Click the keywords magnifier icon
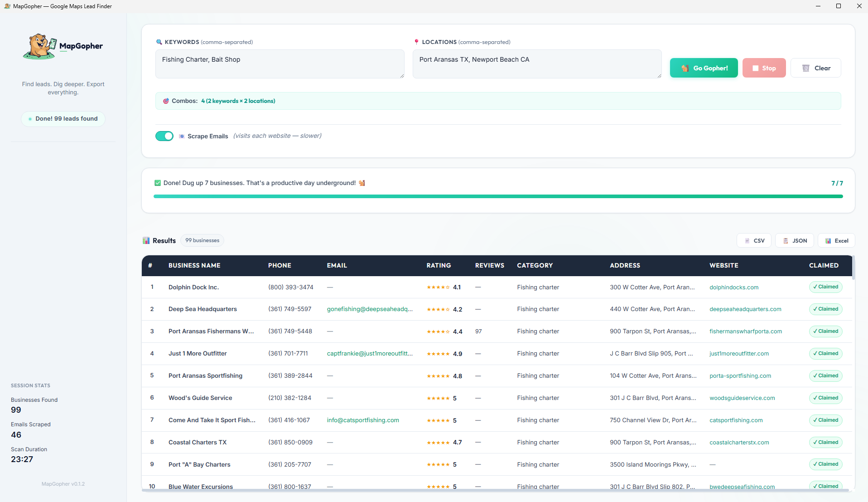Screen dimensions: 868x502 [159, 42]
